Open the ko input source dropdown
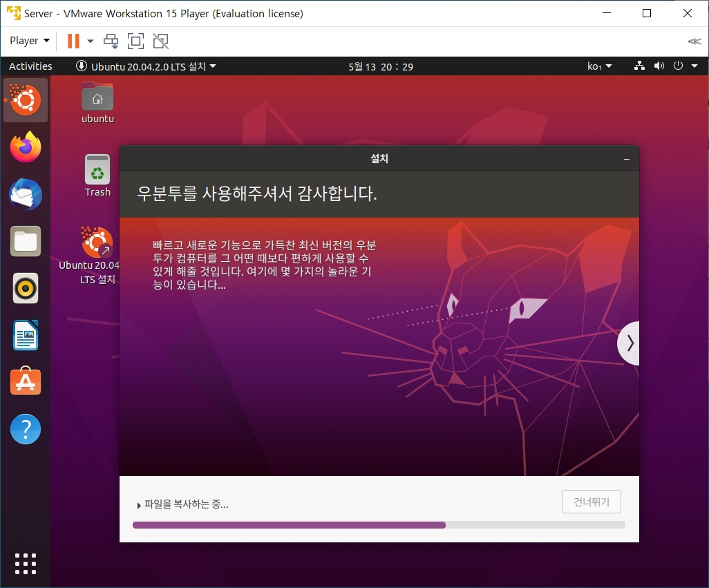This screenshot has height=588, width=709. (x=600, y=66)
